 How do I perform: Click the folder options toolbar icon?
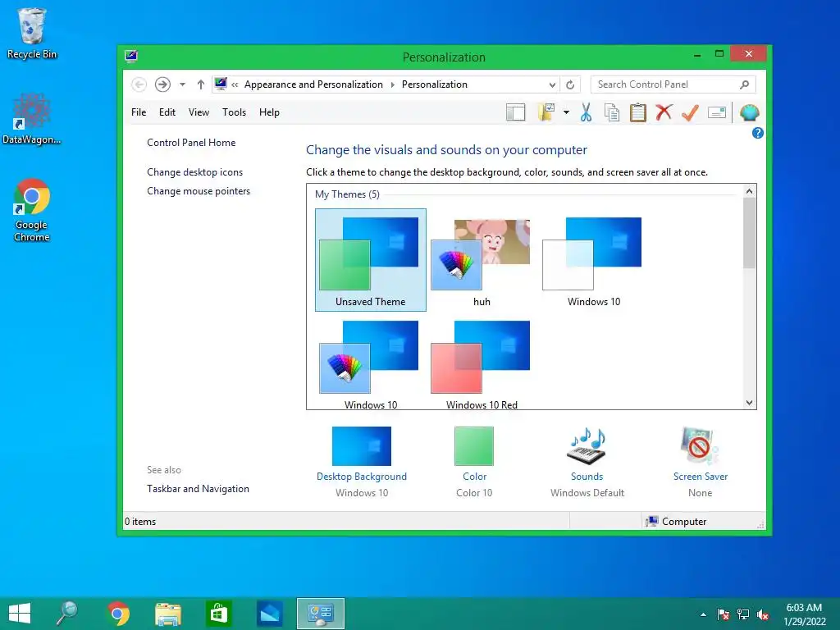point(546,112)
